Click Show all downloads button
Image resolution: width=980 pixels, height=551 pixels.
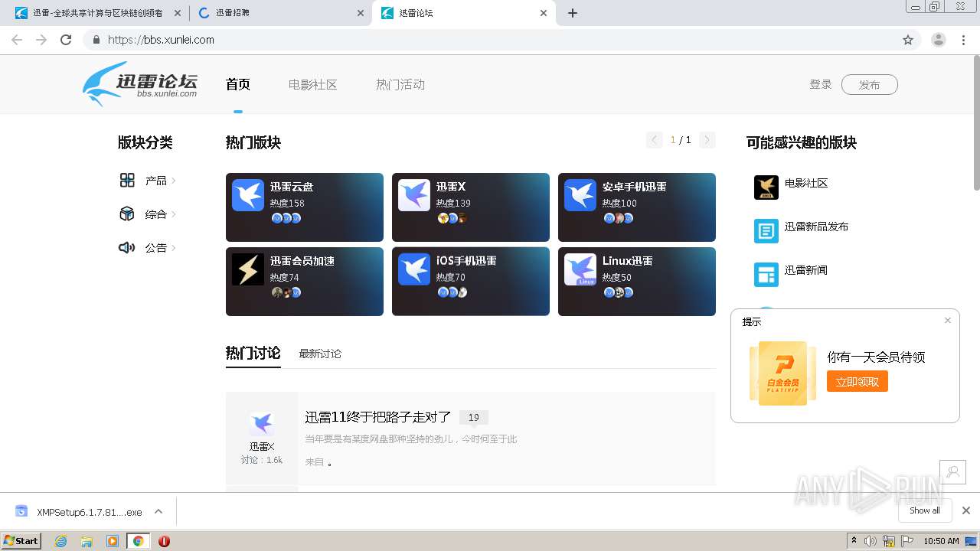(x=925, y=510)
